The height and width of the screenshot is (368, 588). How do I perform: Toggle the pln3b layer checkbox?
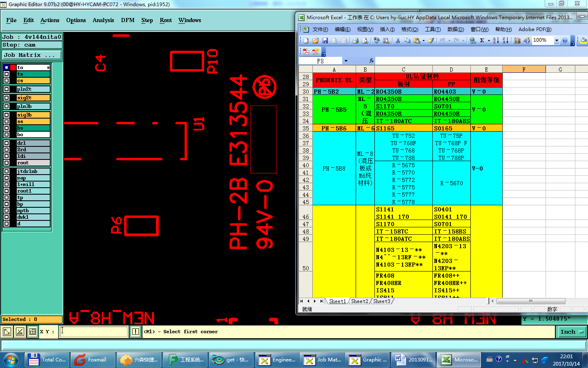tap(7, 106)
